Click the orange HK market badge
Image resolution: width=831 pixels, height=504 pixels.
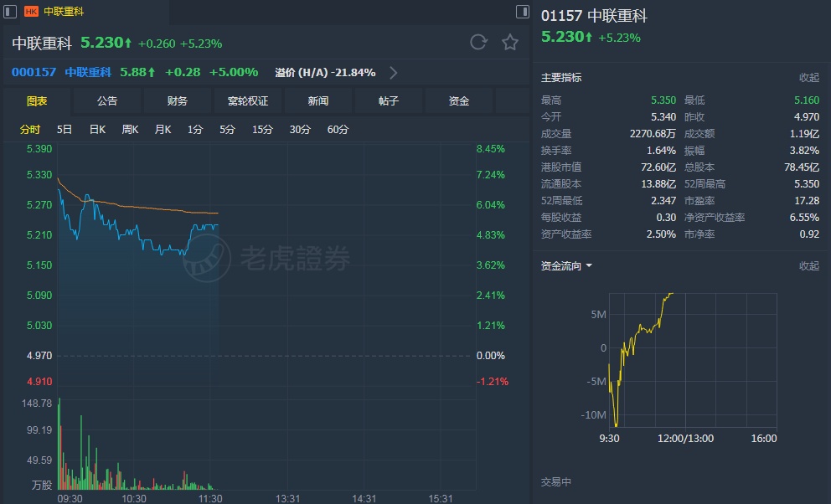pyautogui.click(x=31, y=12)
